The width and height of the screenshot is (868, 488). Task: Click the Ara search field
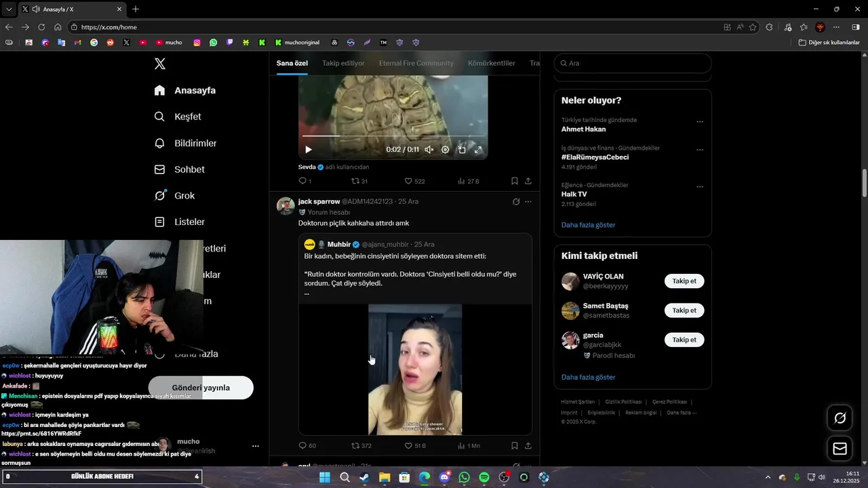(633, 63)
